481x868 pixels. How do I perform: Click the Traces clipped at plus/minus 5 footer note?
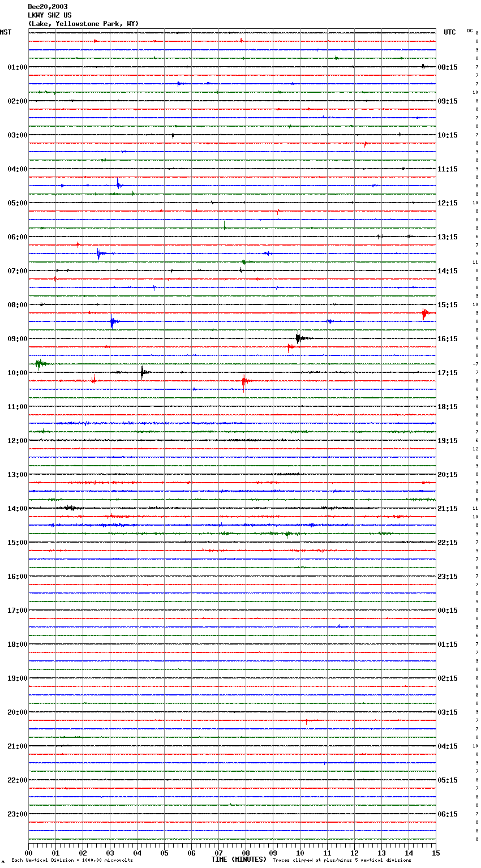342,860
